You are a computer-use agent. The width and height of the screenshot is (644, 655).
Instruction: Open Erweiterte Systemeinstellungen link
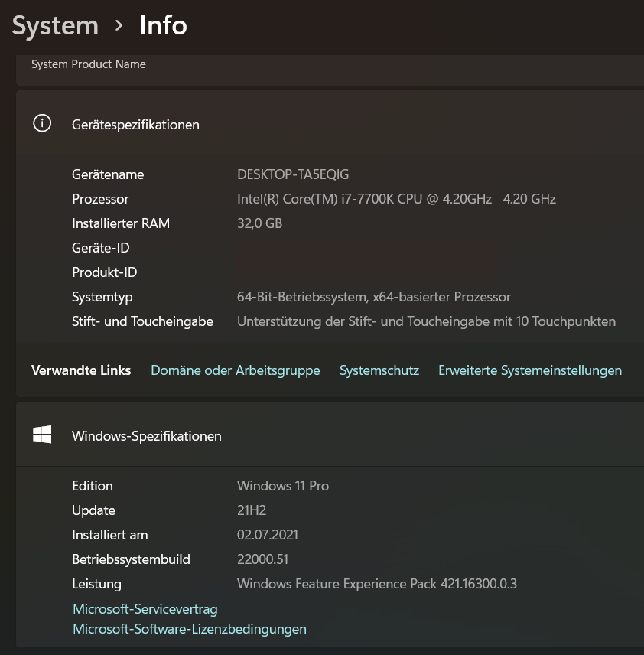530,370
